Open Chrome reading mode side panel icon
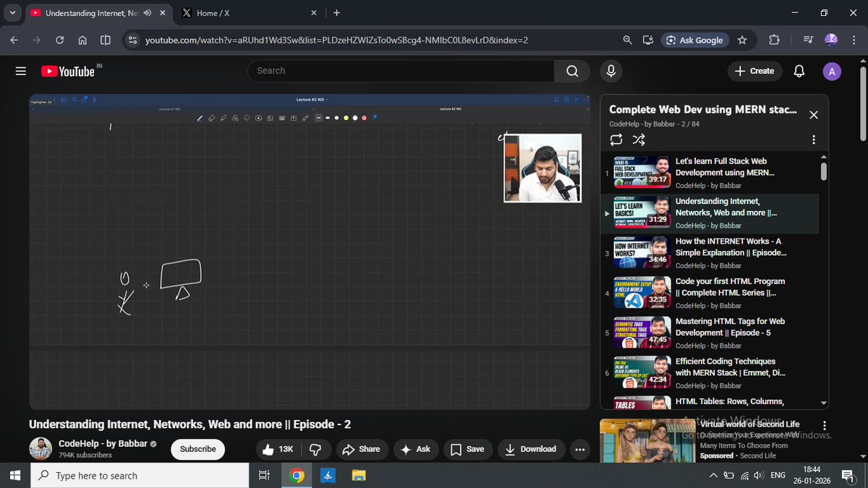Screen dimensions: 868x488 pyautogui.click(x=106, y=40)
